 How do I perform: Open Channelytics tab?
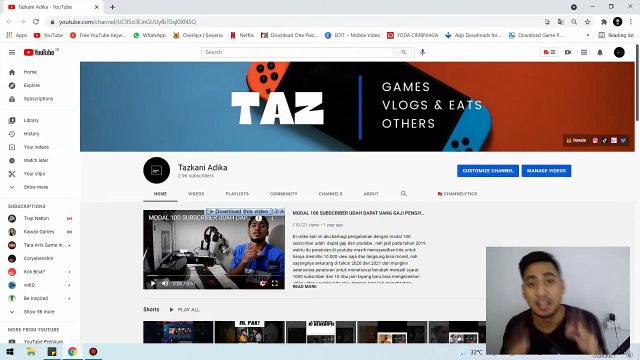point(457,194)
